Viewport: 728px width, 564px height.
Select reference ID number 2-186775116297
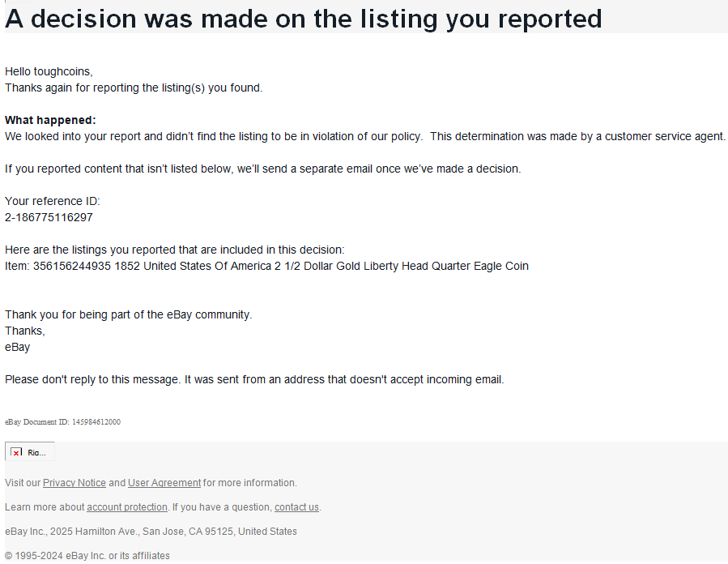click(x=49, y=217)
